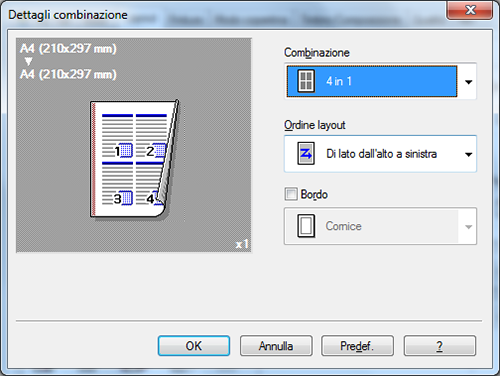
Task: Click the Z-order layout icon
Action: tap(306, 154)
